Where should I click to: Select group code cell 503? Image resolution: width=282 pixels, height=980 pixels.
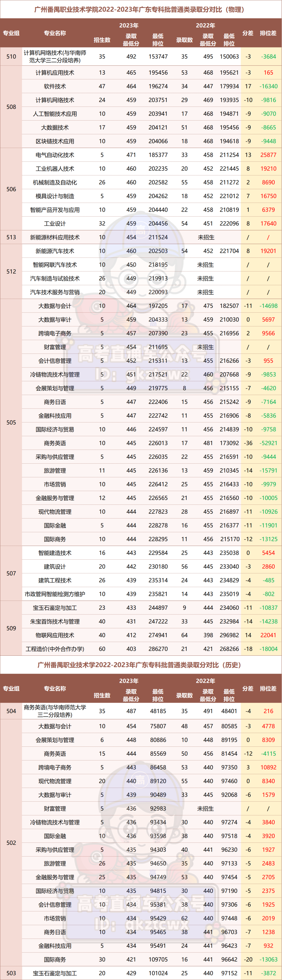pyautogui.click(x=11, y=973)
